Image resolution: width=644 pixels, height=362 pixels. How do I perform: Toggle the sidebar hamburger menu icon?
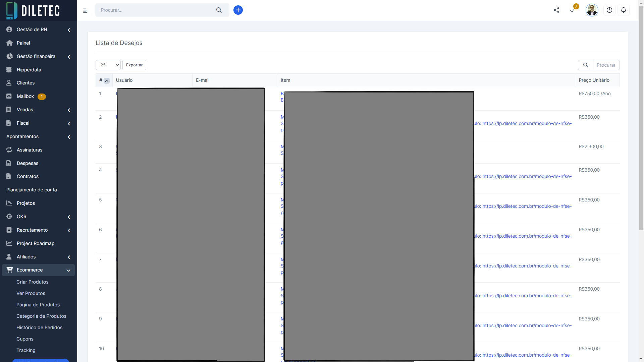(x=85, y=11)
